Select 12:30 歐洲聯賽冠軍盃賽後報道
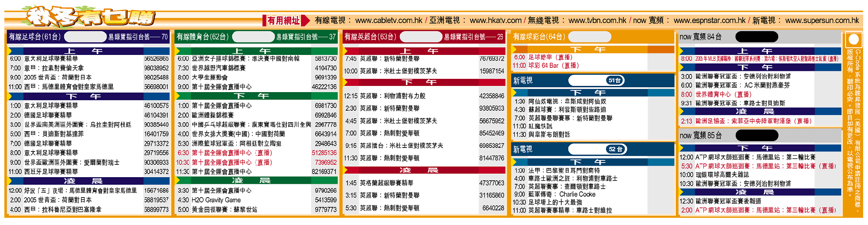The image size is (868, 225). 720,201
